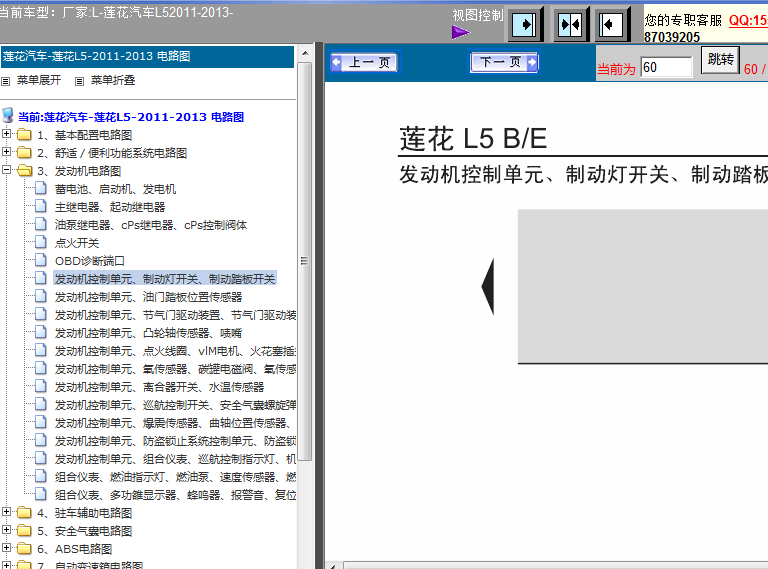Click page icon of 发动机控制单元、凸轮轴传感器
Screen dimensions: 768x569
(x=41, y=332)
